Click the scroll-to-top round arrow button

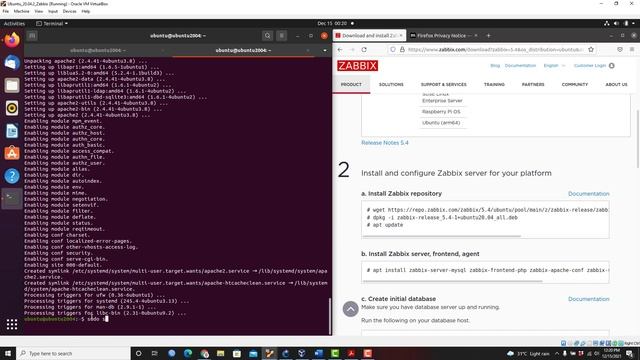pos(350,309)
